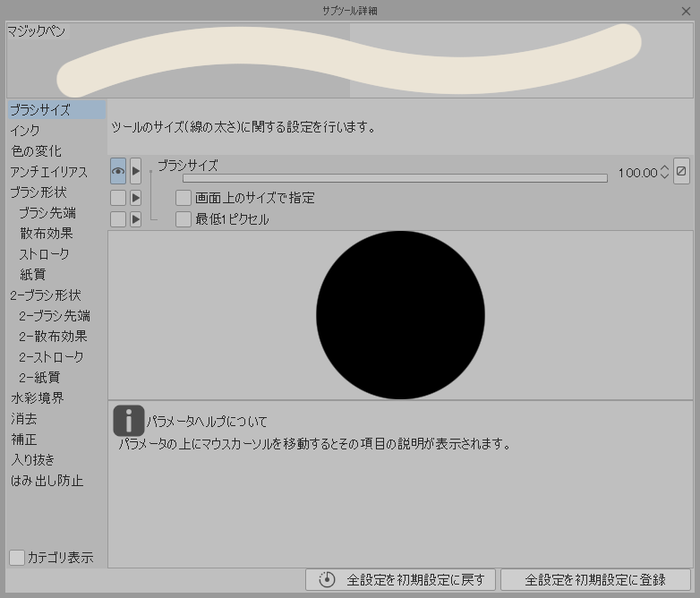Select 2-散布効果 subcategory
This screenshot has height=598, width=700.
56,336
